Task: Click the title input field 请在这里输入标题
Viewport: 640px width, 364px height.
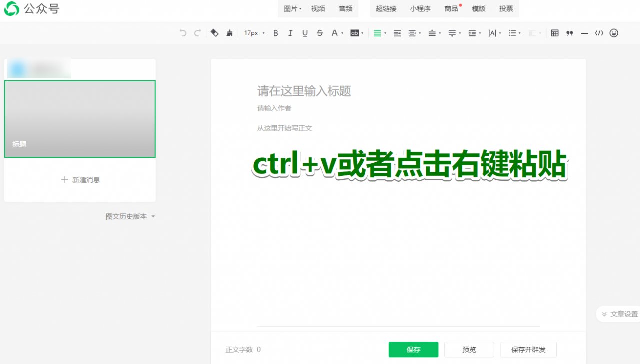Action: (x=304, y=91)
